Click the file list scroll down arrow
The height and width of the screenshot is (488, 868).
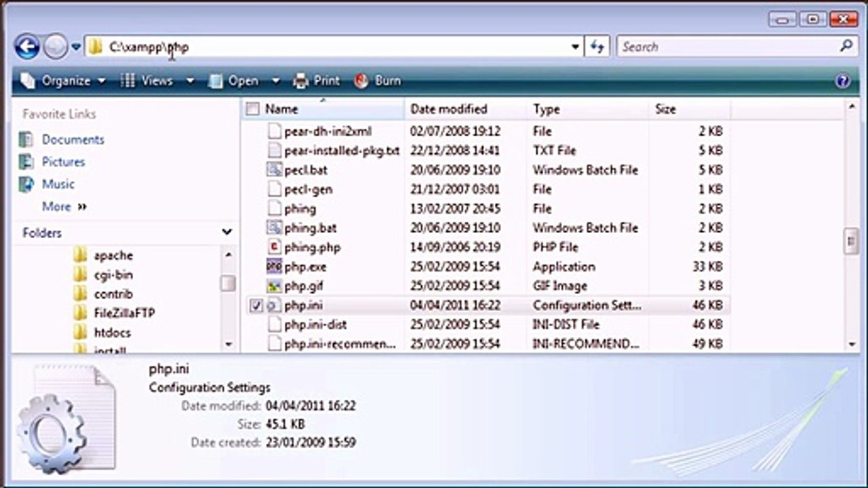[x=852, y=344]
